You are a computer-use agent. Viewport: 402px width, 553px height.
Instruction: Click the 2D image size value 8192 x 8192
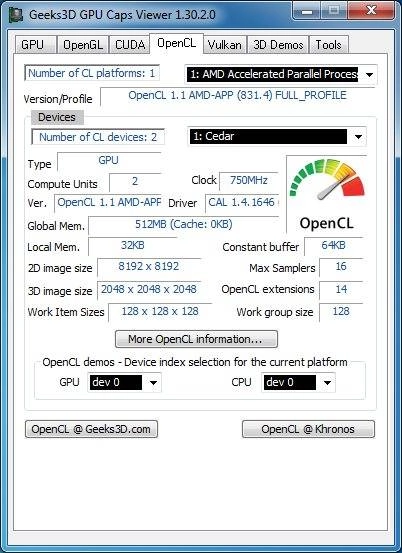pos(149,267)
